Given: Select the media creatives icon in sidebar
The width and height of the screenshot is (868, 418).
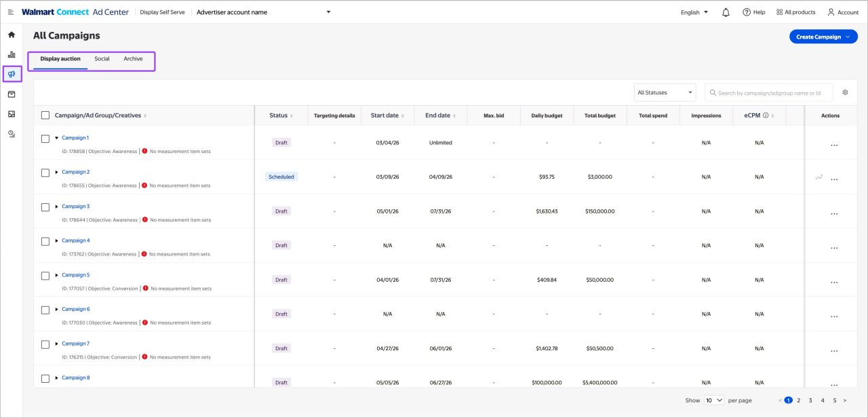Looking at the screenshot, I should pyautogui.click(x=11, y=114).
